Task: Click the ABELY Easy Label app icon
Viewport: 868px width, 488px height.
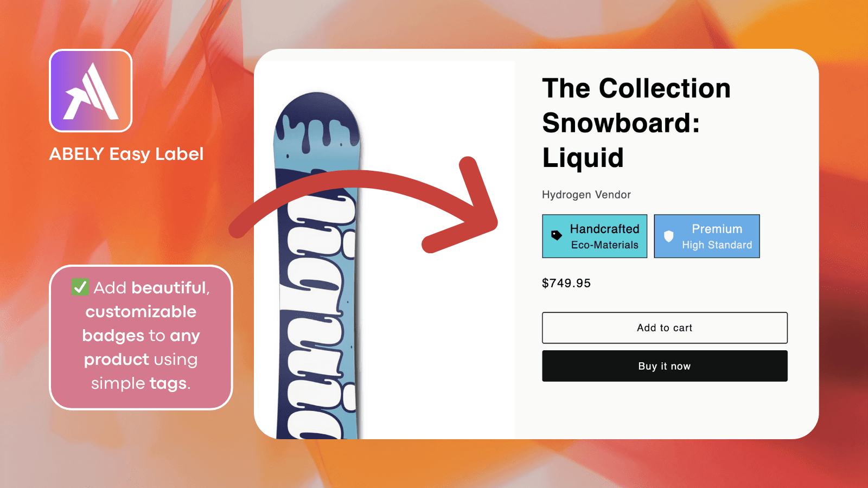Action: tap(90, 91)
